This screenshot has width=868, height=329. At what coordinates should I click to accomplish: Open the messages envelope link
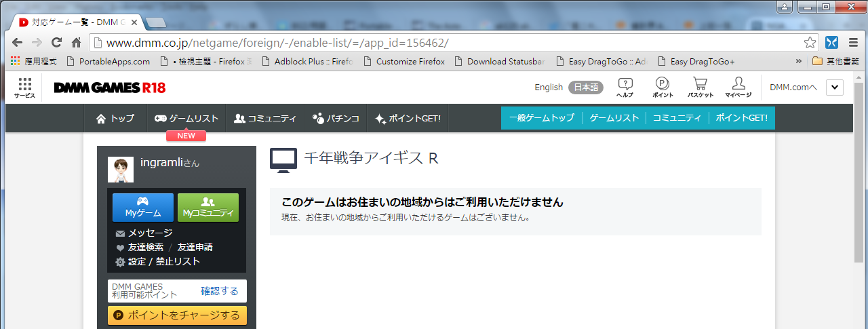[x=144, y=233]
